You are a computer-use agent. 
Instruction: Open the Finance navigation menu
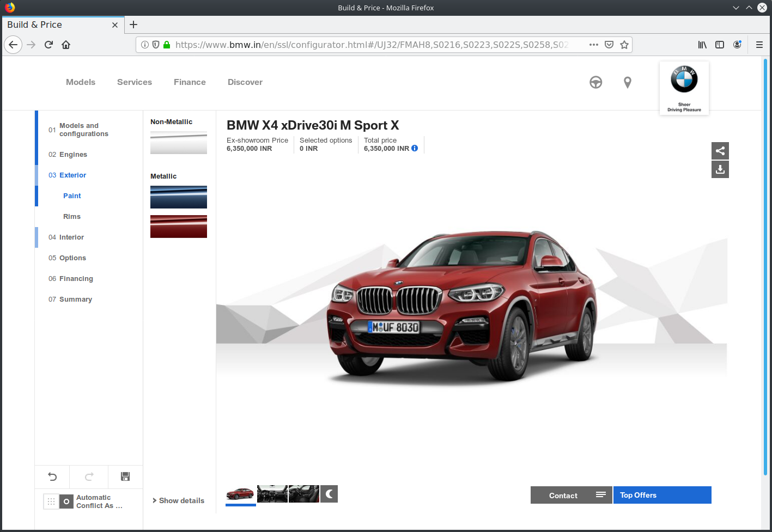(x=190, y=82)
